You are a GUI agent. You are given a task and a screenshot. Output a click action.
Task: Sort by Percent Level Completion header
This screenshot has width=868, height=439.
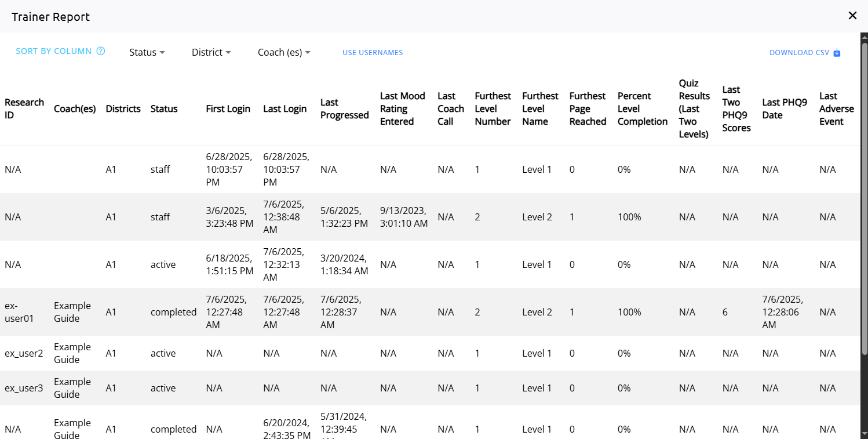tap(642, 109)
